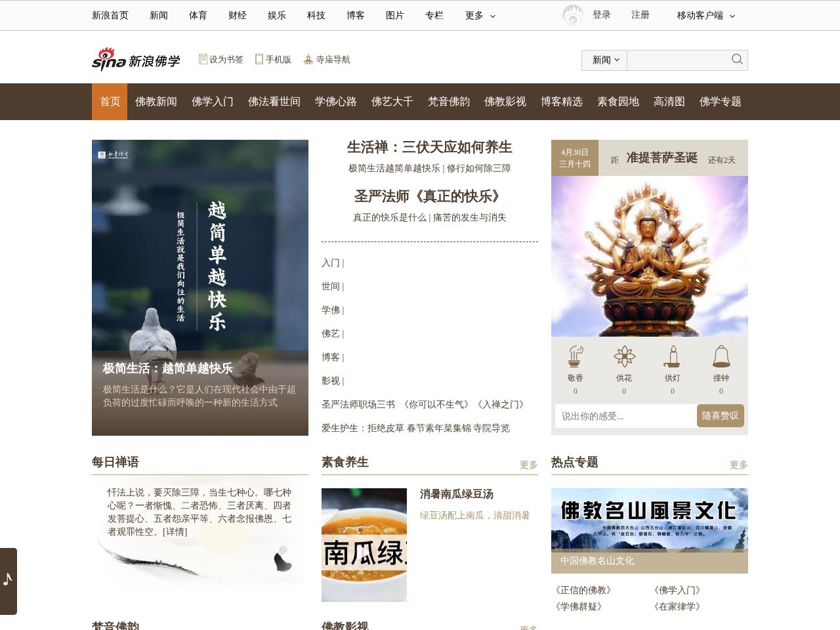This screenshot has height=630, width=840.
Task: Open 痛苦的发生与消失 link
Action: coord(470,217)
